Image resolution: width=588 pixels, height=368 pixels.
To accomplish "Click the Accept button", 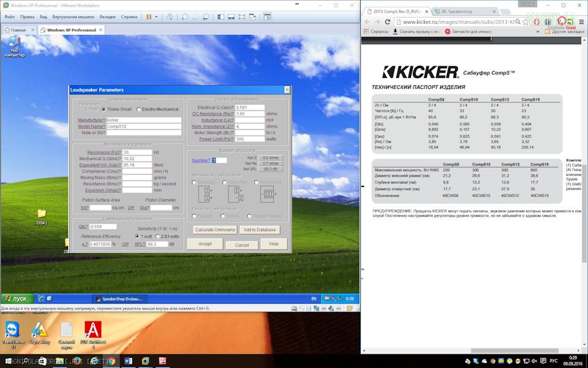I will (x=205, y=244).
